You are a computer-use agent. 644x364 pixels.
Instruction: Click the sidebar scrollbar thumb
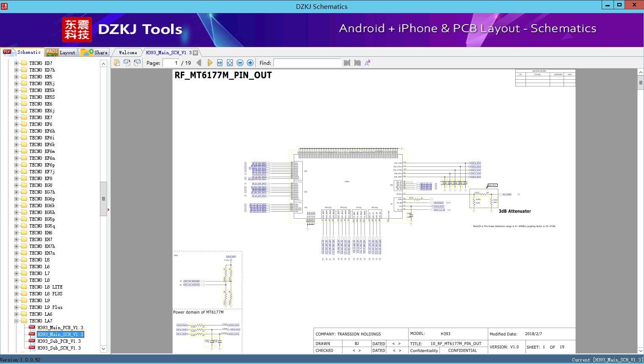point(103,199)
